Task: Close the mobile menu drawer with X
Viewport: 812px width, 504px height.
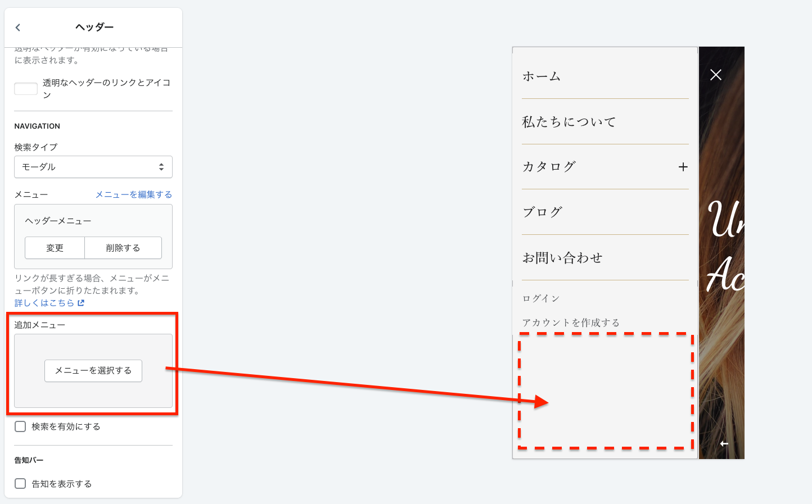Action: point(715,75)
